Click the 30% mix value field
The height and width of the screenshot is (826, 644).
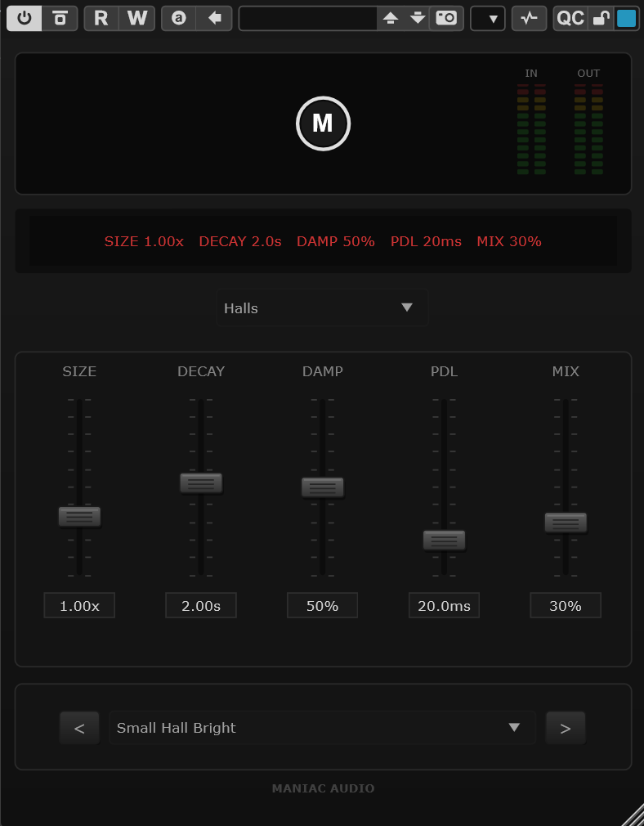[x=566, y=605]
